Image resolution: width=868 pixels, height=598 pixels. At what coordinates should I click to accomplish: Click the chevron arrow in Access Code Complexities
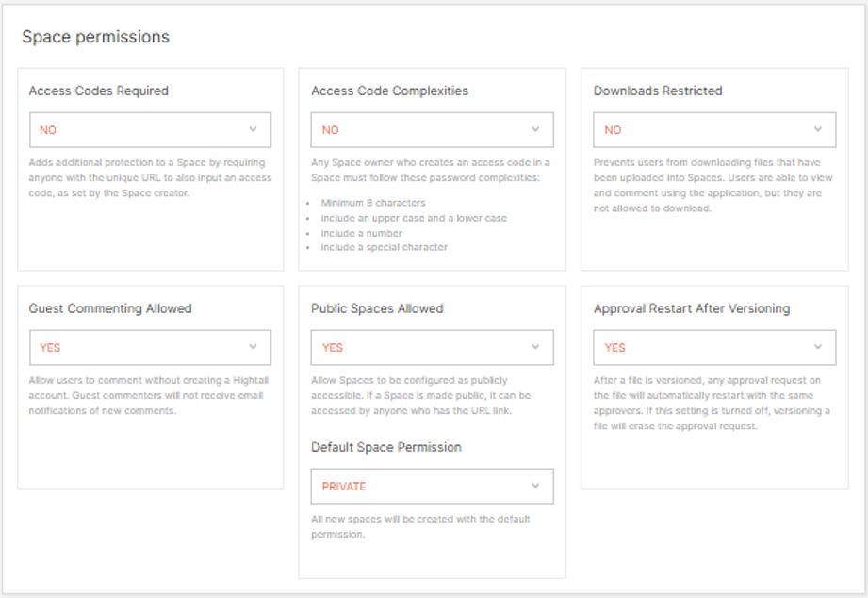pos(535,129)
